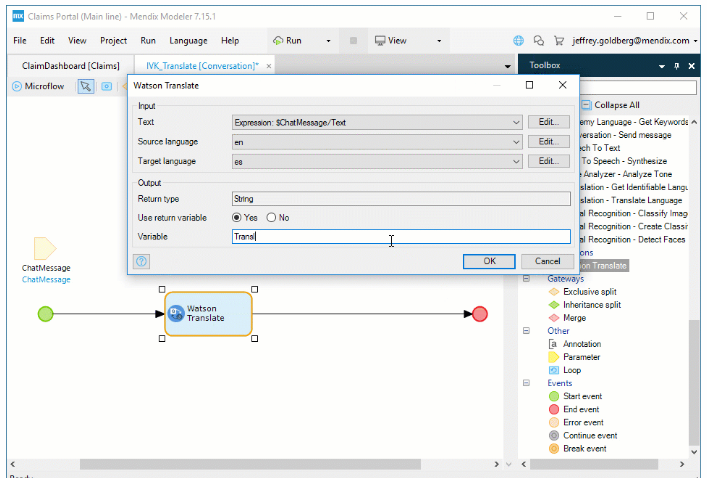Screen dimensions: 707x478
Task: Click the Microflow play icon
Action: coord(17,86)
